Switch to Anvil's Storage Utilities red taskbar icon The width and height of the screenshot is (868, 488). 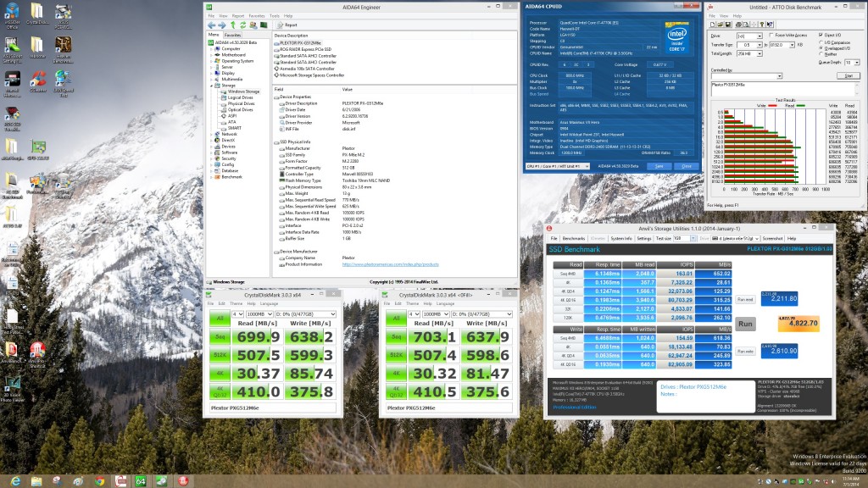183,481
